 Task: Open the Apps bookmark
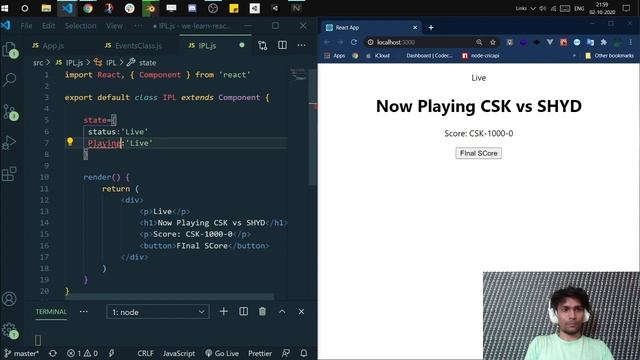point(335,56)
